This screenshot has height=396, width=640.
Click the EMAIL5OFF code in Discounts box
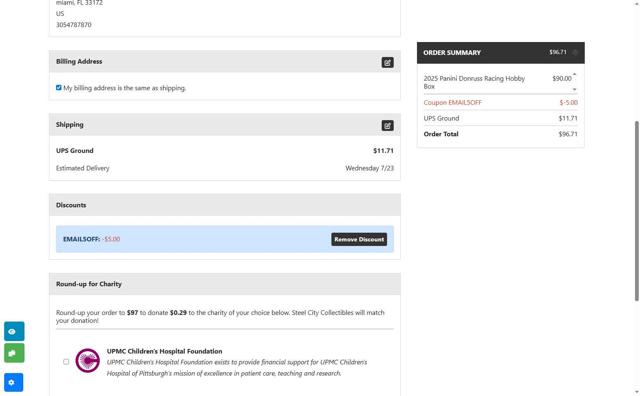pos(81,239)
